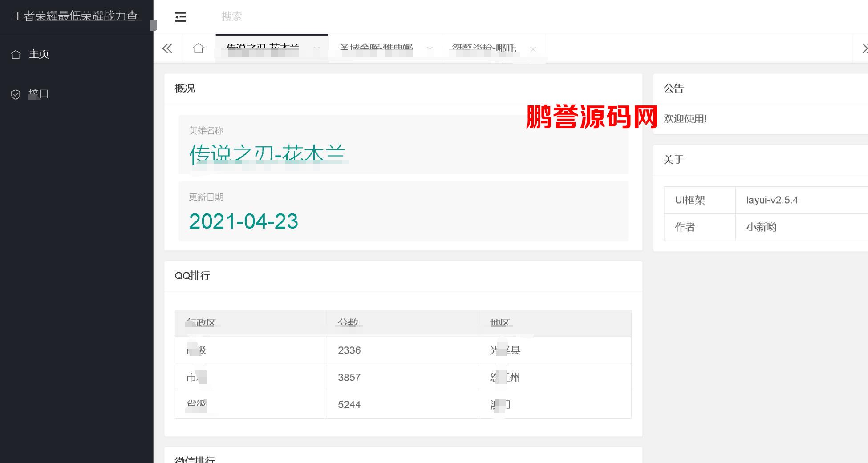Click the 行政区 column header
The height and width of the screenshot is (463, 868).
click(251, 323)
